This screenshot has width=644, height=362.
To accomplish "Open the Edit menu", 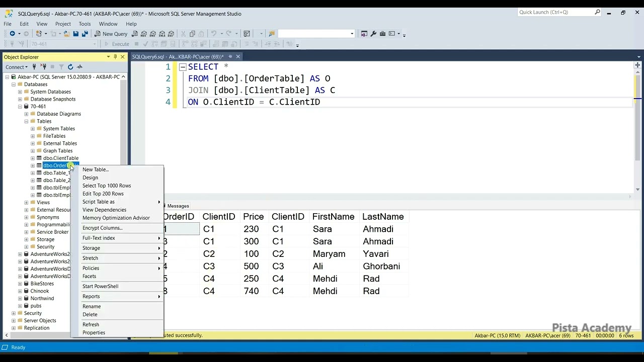I will pyautogui.click(x=24, y=24).
